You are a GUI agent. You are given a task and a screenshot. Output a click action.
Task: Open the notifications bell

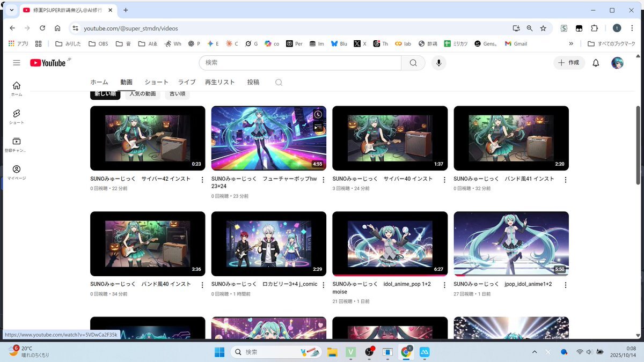[x=596, y=63]
